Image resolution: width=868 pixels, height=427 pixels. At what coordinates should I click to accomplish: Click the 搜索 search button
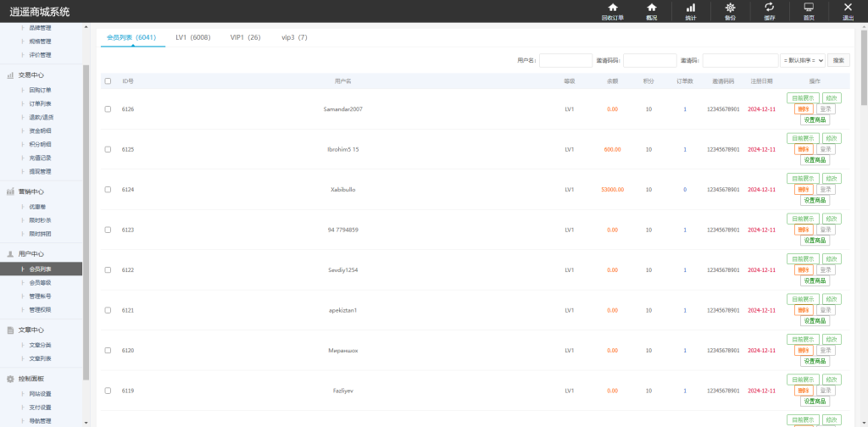pos(838,60)
